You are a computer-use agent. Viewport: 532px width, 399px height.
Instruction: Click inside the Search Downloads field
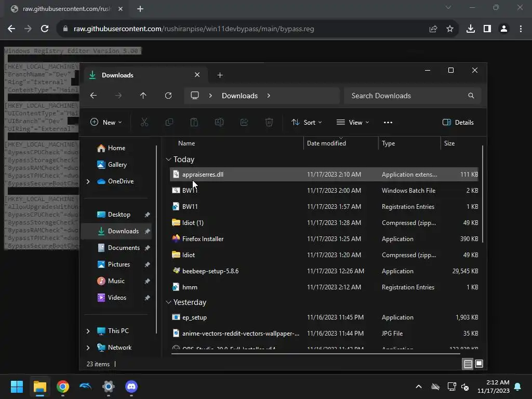pyautogui.click(x=413, y=96)
